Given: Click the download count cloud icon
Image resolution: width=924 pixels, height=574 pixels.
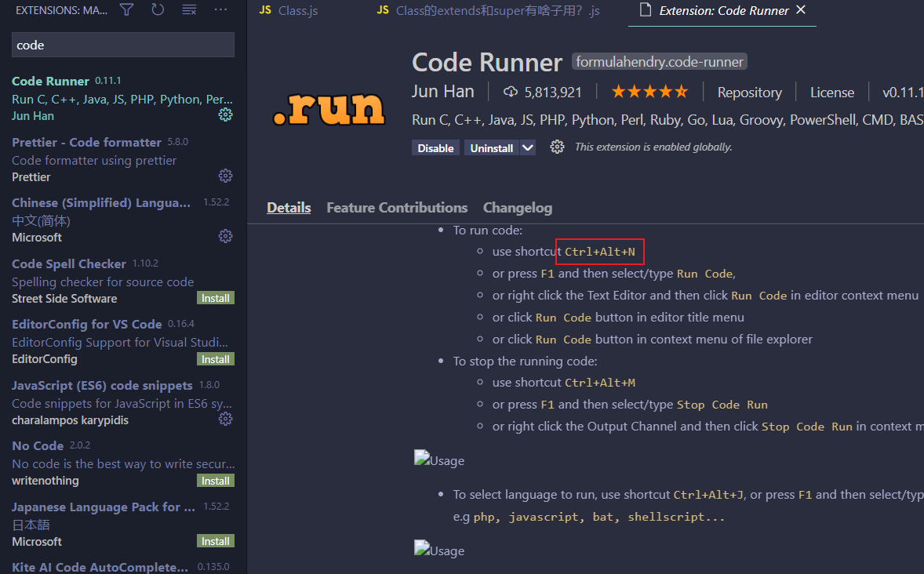Looking at the screenshot, I should click(x=511, y=92).
